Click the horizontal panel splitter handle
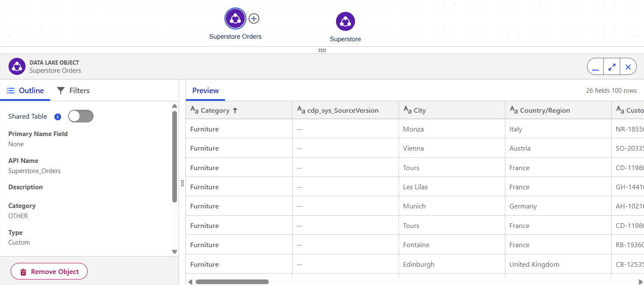Viewport: 644px width, 285px height. (x=322, y=50)
